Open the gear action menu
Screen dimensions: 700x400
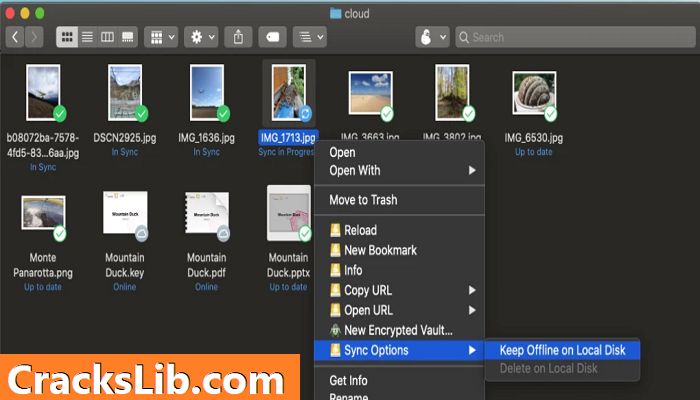(x=201, y=37)
